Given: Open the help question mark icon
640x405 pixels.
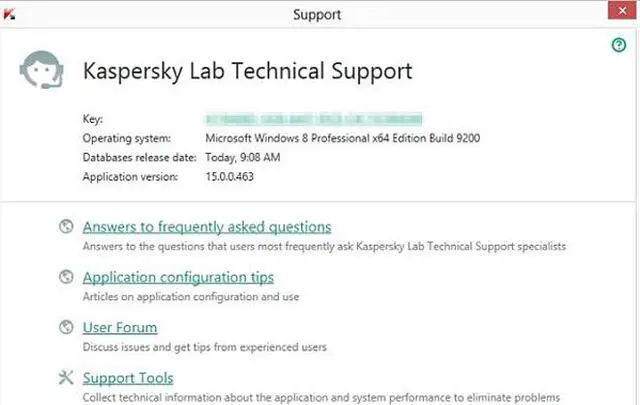Looking at the screenshot, I should tap(619, 45).
